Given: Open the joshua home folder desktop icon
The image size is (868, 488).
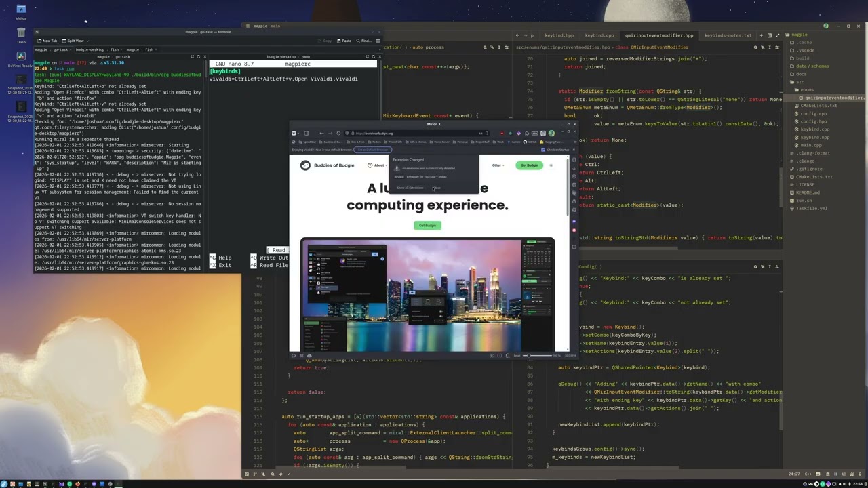Looking at the screenshot, I should [x=21, y=12].
